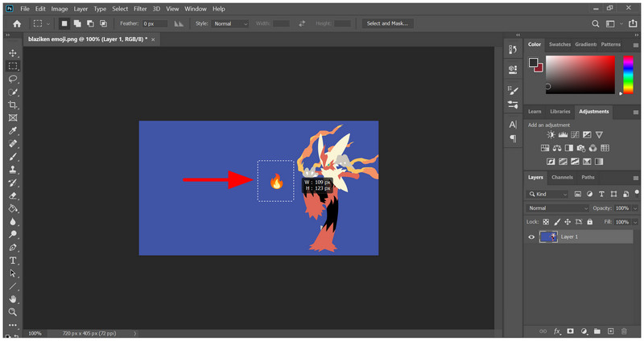The width and height of the screenshot is (644, 341).
Task: Select the Zoom tool
Action: (13, 312)
